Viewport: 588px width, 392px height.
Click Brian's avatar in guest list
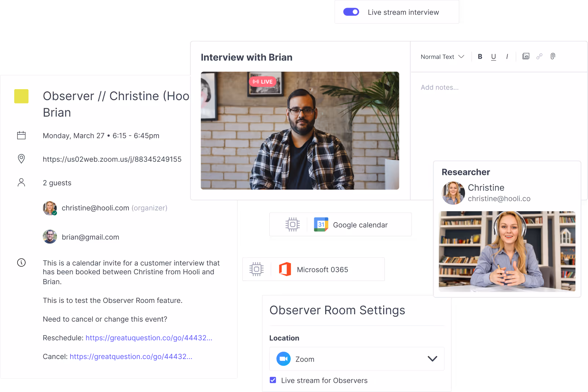(x=50, y=237)
